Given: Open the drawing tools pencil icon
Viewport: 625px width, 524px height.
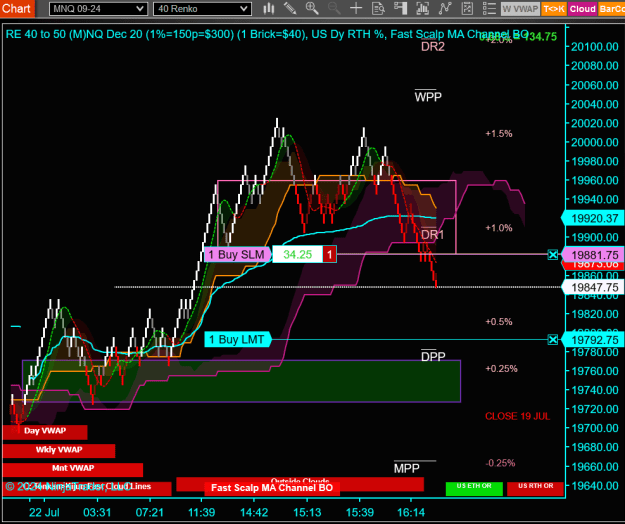Looking at the screenshot, I should [x=290, y=8].
